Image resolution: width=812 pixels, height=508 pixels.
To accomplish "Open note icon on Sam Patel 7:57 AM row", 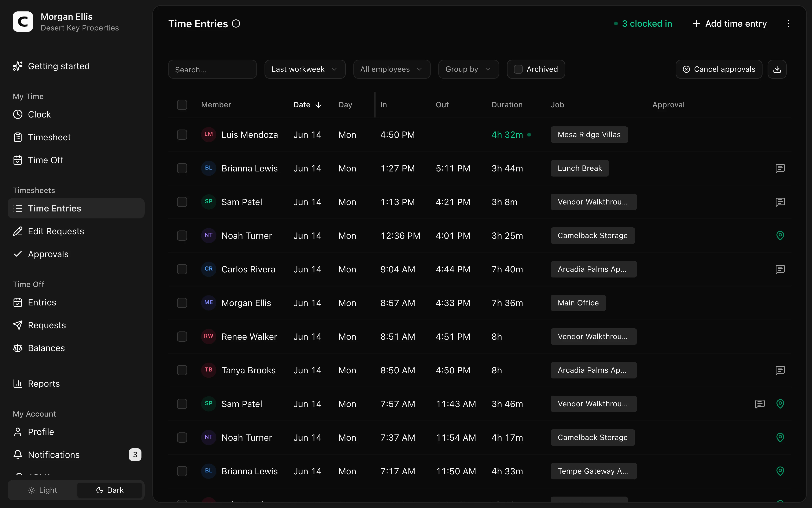I will 760,404.
